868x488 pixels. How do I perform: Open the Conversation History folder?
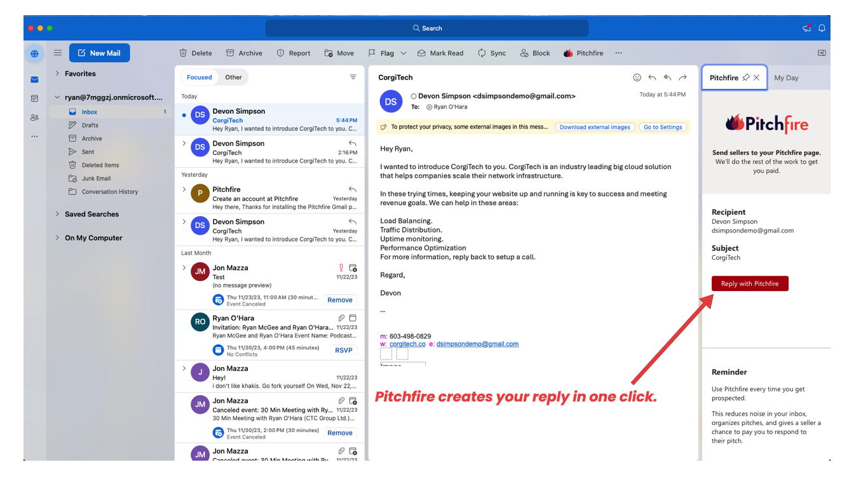point(110,192)
